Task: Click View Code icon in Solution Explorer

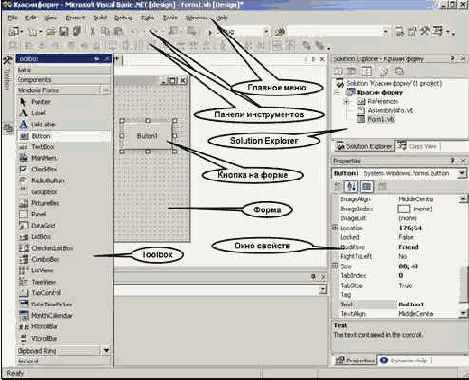Action: tap(339, 71)
